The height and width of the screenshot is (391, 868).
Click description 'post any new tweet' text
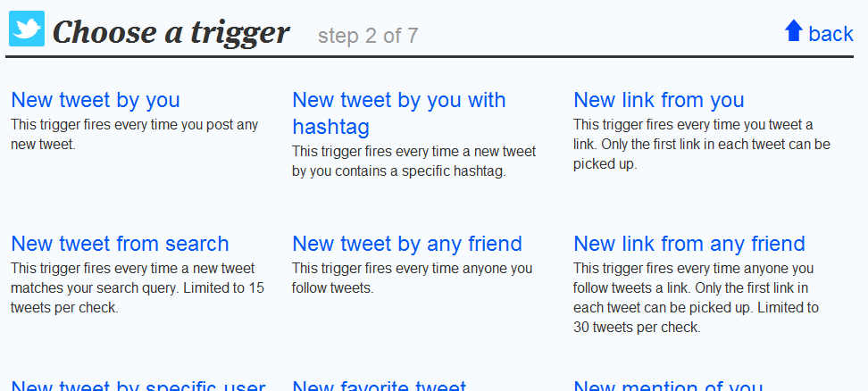135,135
